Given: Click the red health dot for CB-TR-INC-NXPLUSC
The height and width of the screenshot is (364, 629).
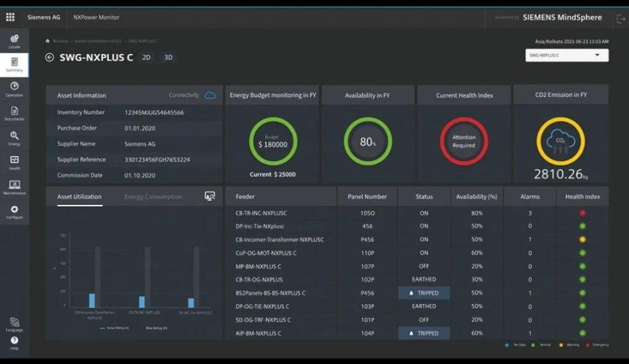Looking at the screenshot, I should (583, 213).
